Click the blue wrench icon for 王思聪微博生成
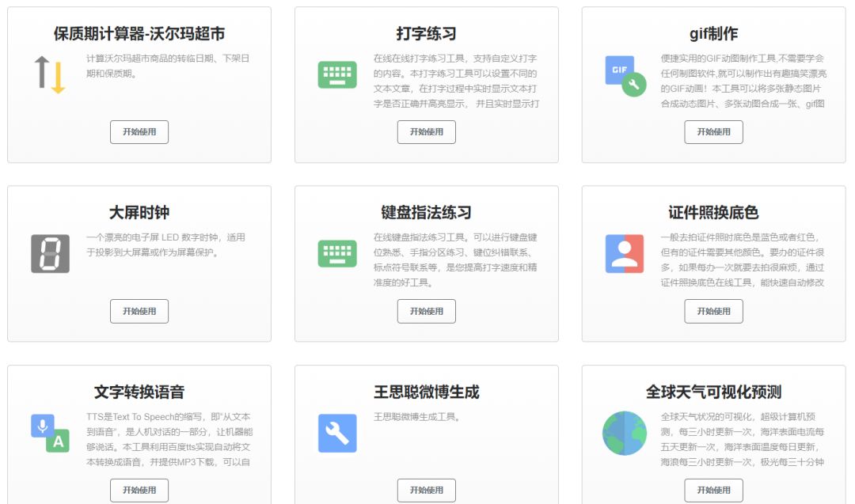855x504 pixels. tap(337, 433)
